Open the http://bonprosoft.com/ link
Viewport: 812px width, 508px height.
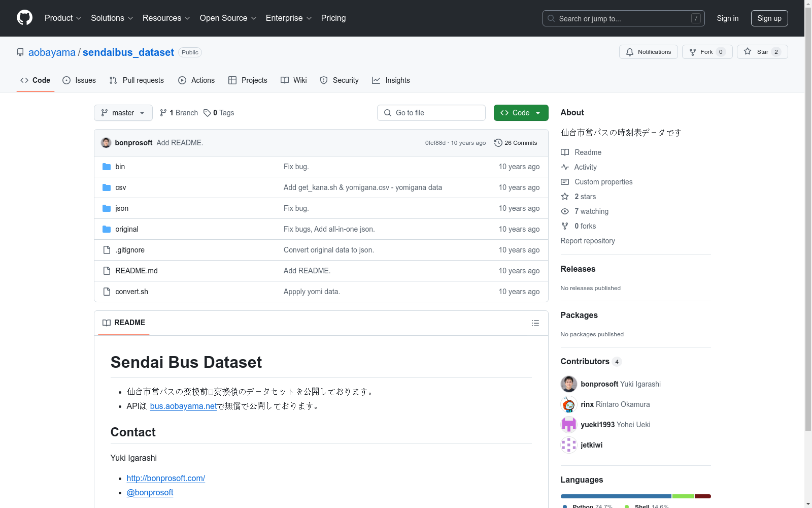pyautogui.click(x=166, y=478)
